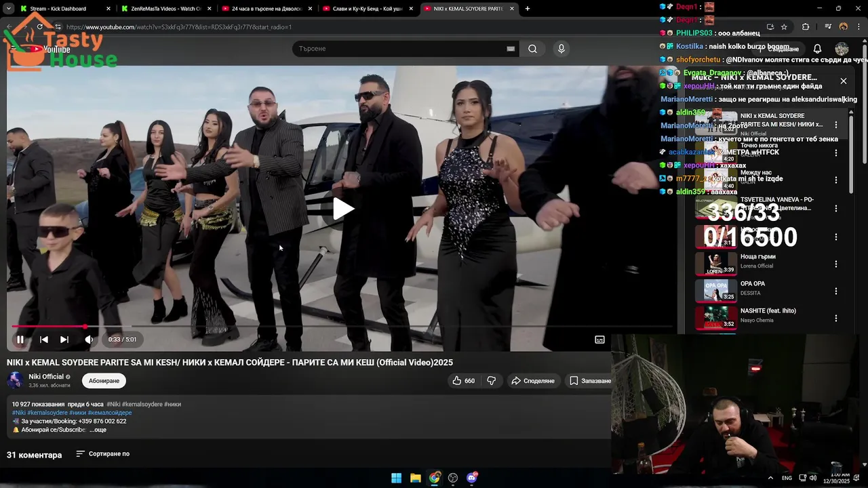Switch to Слави и Ку-Ку Бенд tab
This screenshot has width=868, height=488.
point(367,9)
